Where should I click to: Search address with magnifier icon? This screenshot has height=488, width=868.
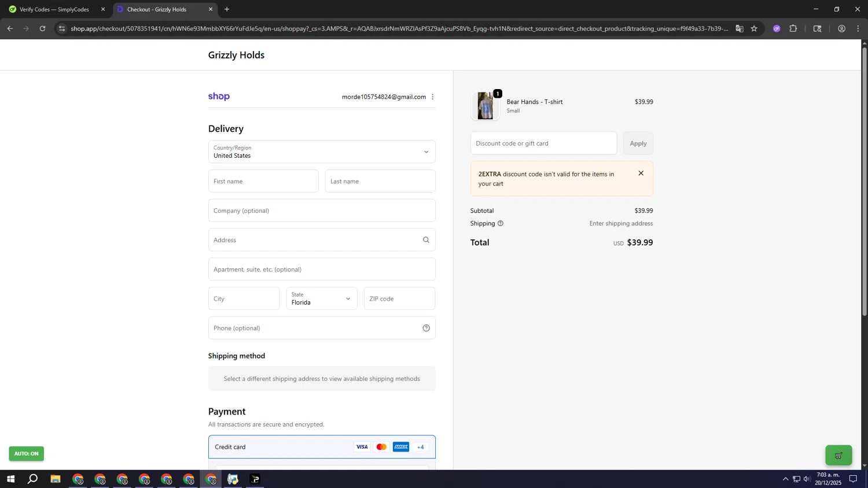(426, 240)
